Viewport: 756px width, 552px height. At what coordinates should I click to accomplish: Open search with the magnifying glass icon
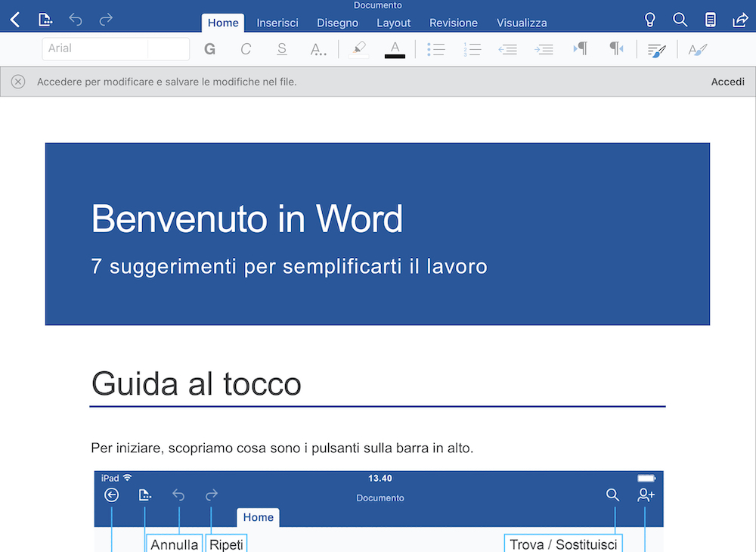pyautogui.click(x=680, y=20)
